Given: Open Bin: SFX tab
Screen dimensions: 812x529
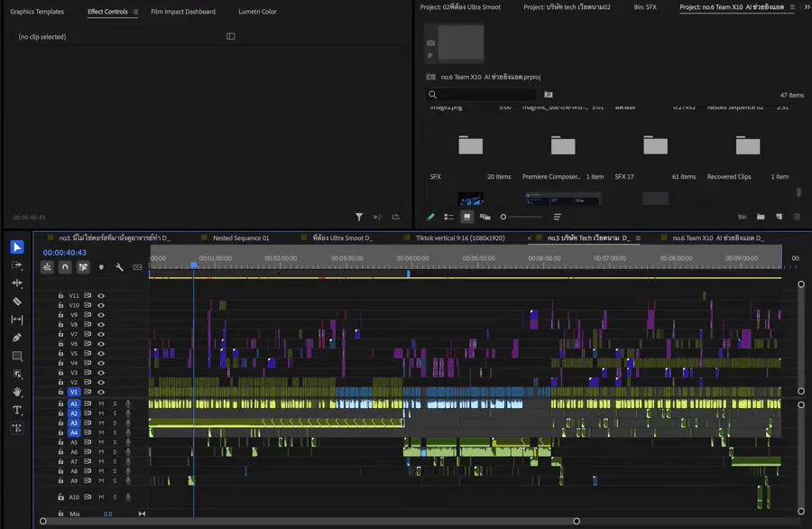Looking at the screenshot, I should (645, 7).
